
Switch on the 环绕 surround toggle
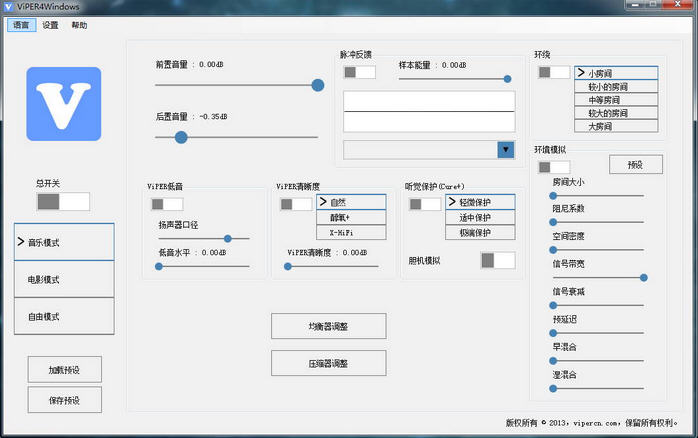(553, 72)
